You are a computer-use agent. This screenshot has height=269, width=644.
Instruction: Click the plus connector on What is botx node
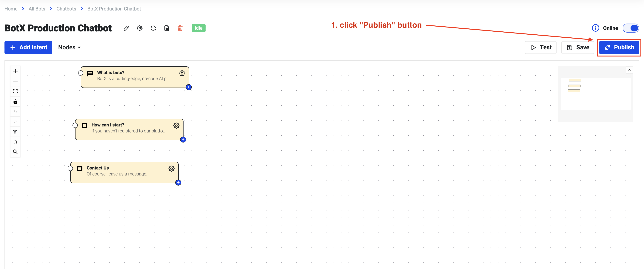[x=188, y=87]
